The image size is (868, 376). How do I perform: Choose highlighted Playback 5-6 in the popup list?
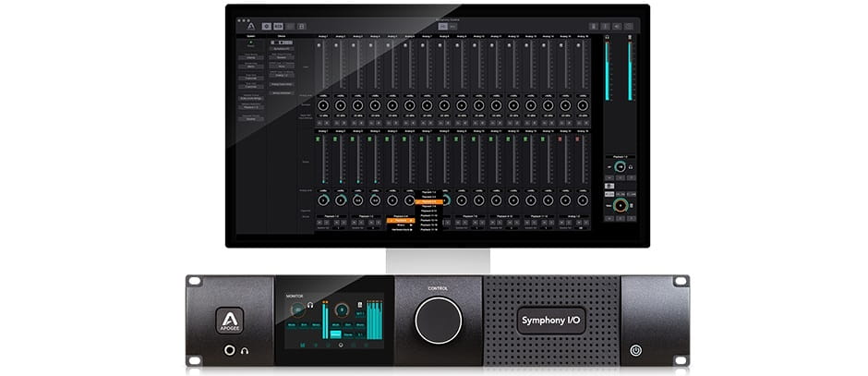[428, 201]
